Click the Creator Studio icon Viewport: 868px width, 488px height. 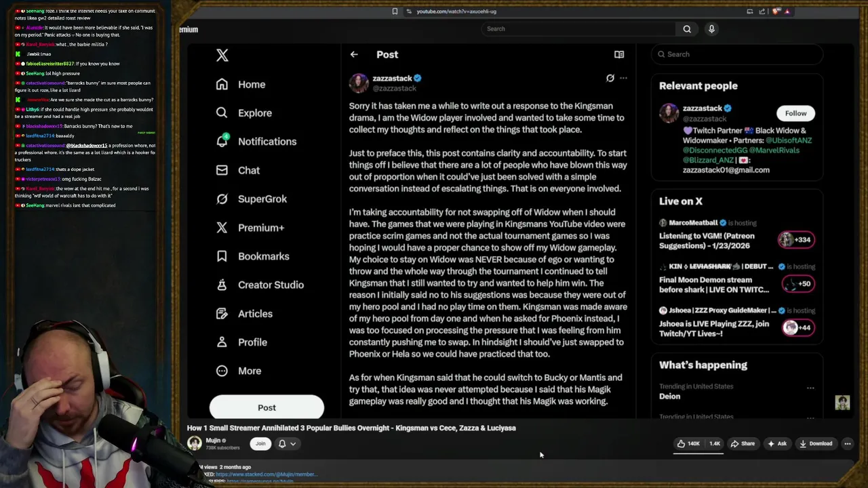point(222,285)
